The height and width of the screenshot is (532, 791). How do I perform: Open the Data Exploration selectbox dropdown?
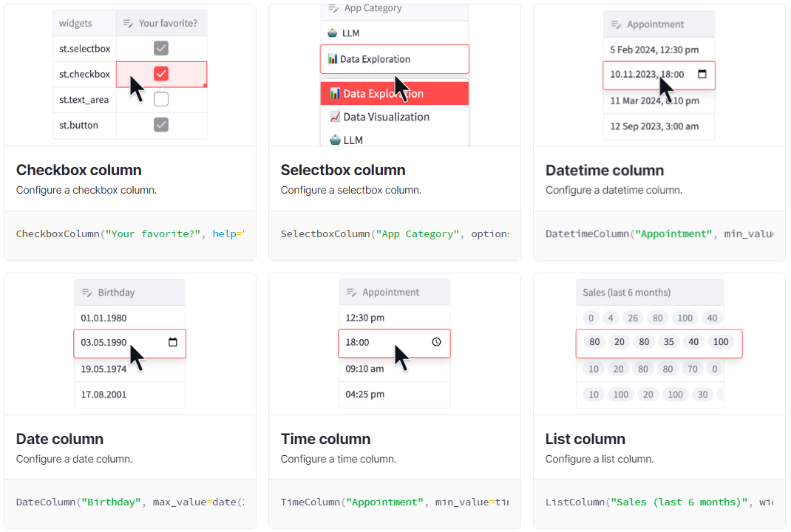(394, 58)
